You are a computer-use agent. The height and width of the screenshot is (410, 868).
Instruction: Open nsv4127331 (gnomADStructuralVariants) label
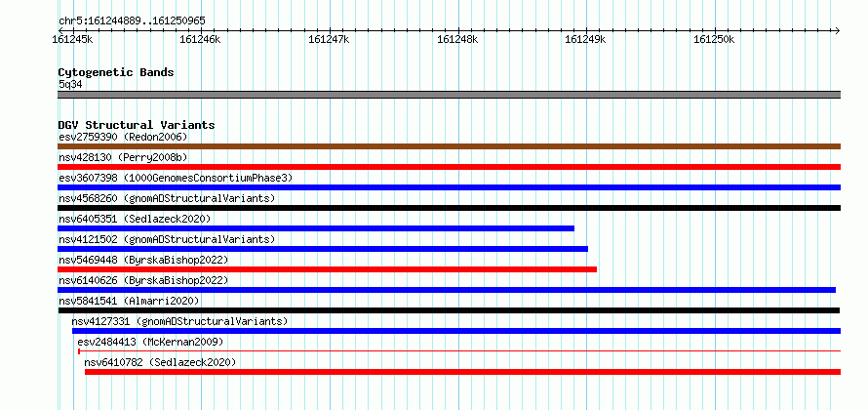(x=179, y=321)
